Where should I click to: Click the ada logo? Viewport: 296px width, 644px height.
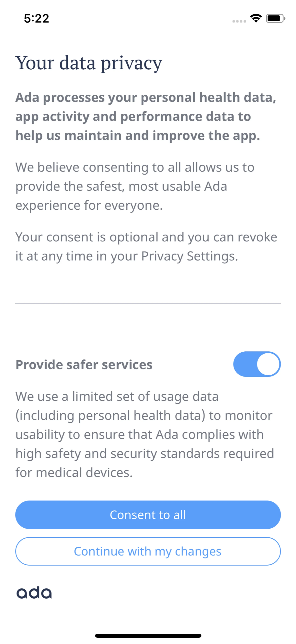pyautogui.click(x=34, y=593)
